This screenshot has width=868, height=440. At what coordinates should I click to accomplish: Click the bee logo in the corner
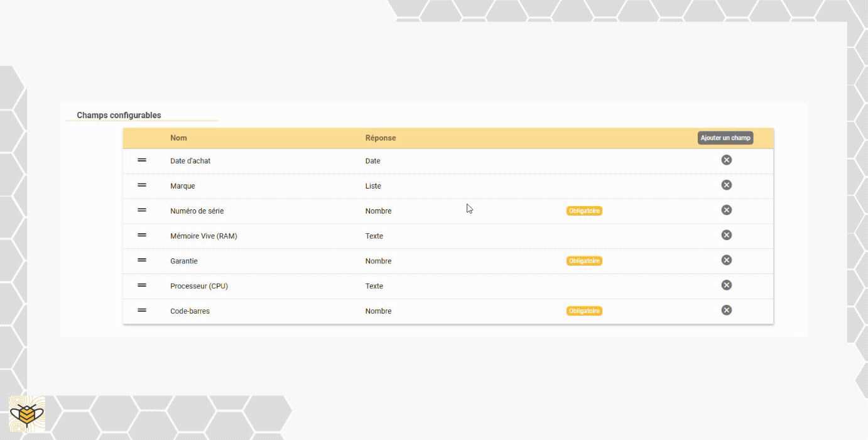tap(27, 414)
